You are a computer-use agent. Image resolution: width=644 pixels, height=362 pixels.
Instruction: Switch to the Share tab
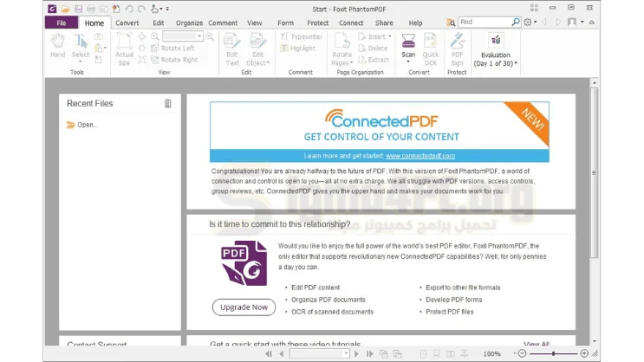(384, 23)
